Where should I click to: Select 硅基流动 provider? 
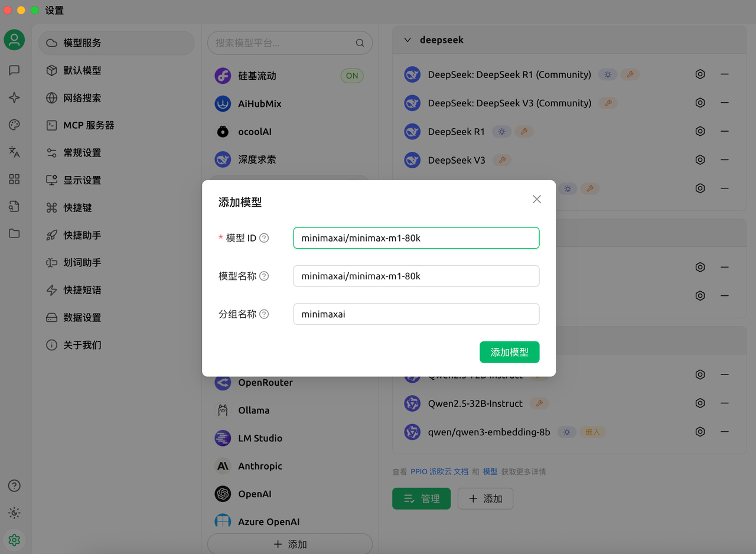289,76
